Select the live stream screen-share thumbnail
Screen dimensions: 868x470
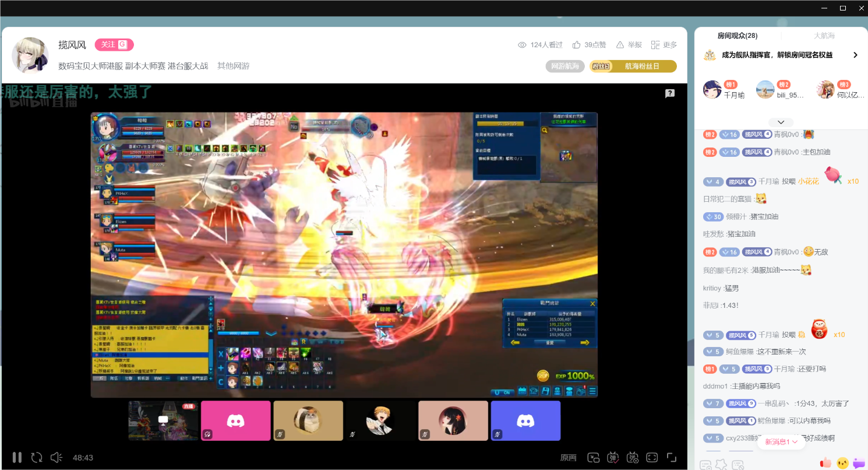click(164, 420)
